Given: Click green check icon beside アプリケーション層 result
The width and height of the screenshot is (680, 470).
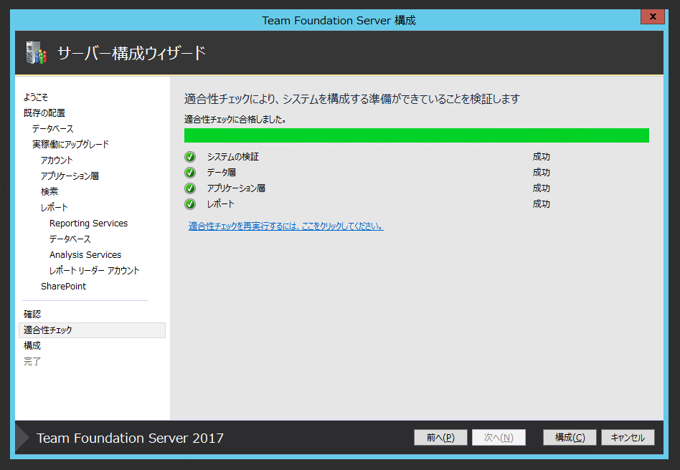Looking at the screenshot, I should [190, 188].
